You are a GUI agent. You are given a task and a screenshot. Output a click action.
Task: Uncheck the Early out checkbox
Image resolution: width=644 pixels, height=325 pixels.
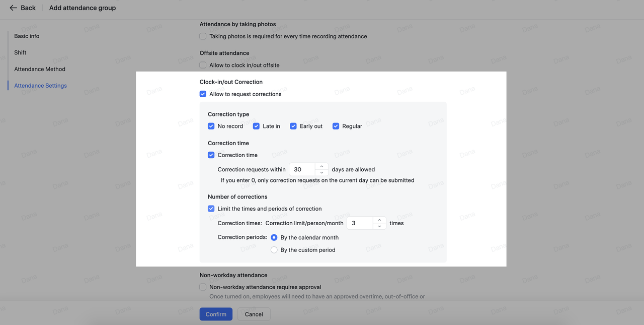[293, 126]
